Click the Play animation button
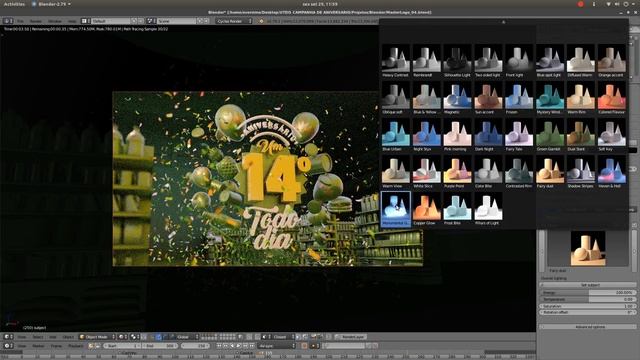The image size is (640, 360). (x=239, y=346)
